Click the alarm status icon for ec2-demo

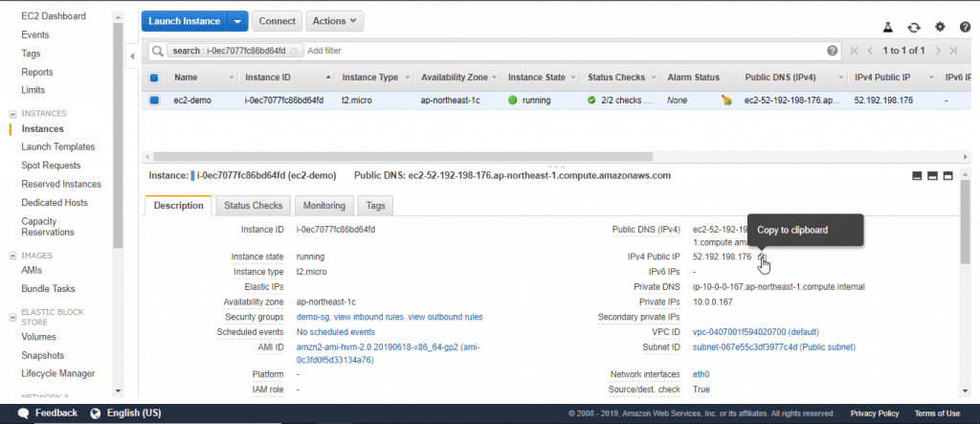[x=725, y=100]
